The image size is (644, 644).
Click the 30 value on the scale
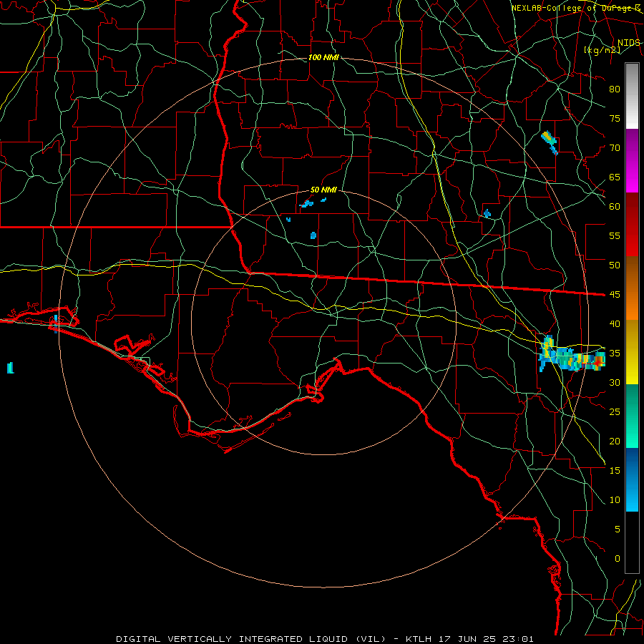(615, 383)
